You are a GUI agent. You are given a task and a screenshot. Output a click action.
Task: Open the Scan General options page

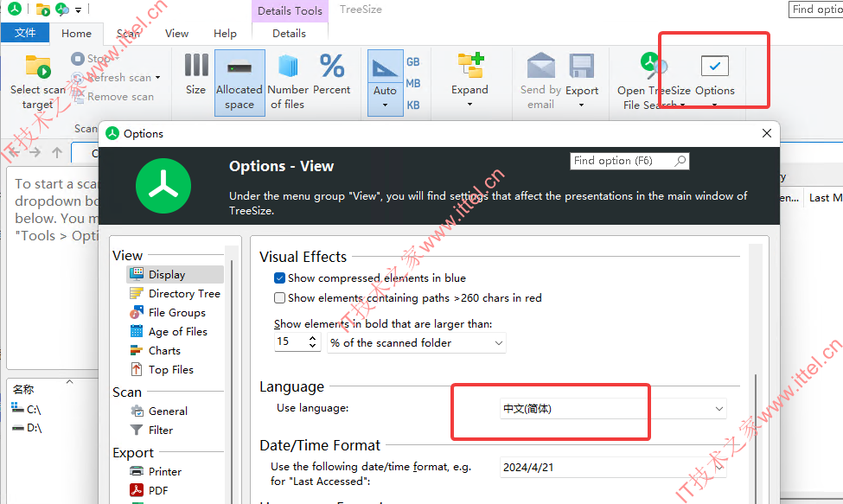tap(159, 411)
